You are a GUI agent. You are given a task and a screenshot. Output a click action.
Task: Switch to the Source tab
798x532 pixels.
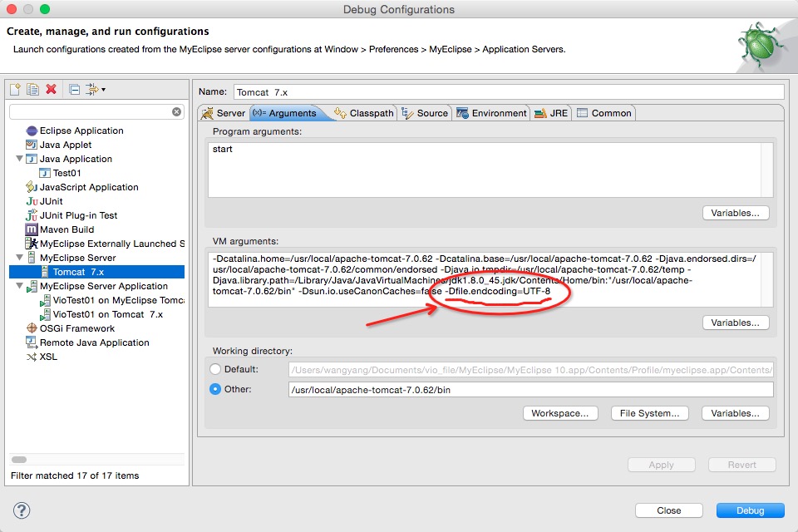[426, 113]
